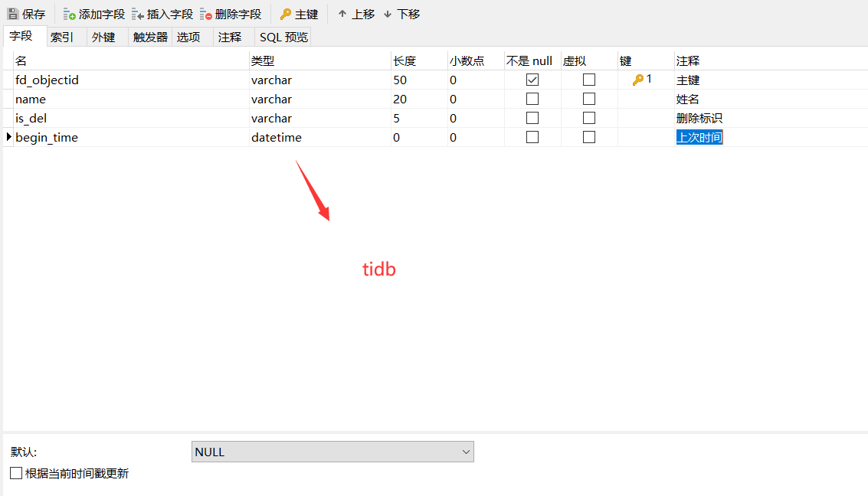The height and width of the screenshot is (496, 868).
Task: Open the 默认 NULL dropdown
Action: pos(332,452)
